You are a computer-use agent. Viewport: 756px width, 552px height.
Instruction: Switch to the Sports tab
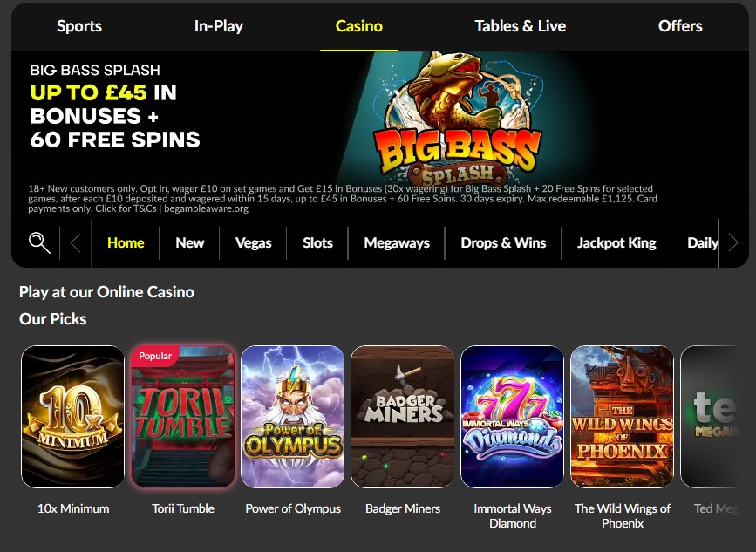point(79,26)
